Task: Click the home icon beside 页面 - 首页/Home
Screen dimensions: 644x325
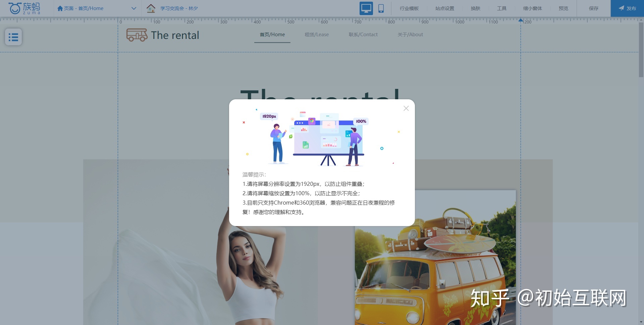Action: [x=60, y=8]
